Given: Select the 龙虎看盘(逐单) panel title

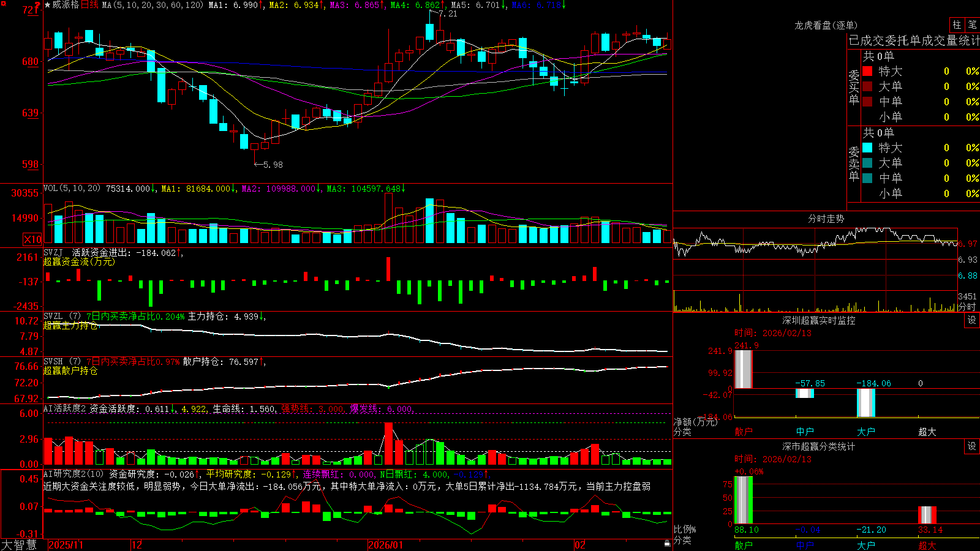Looking at the screenshot, I should tap(826, 25).
